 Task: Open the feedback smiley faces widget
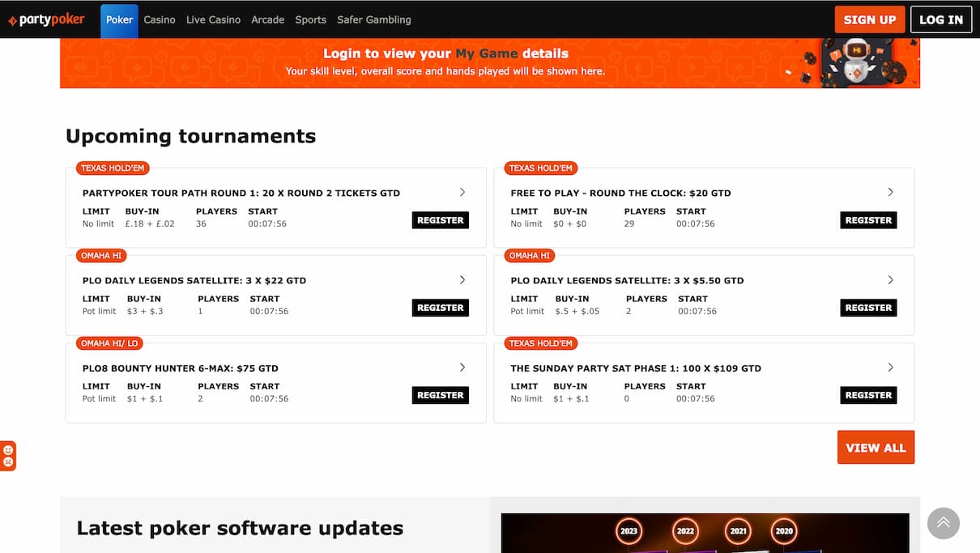(7, 456)
